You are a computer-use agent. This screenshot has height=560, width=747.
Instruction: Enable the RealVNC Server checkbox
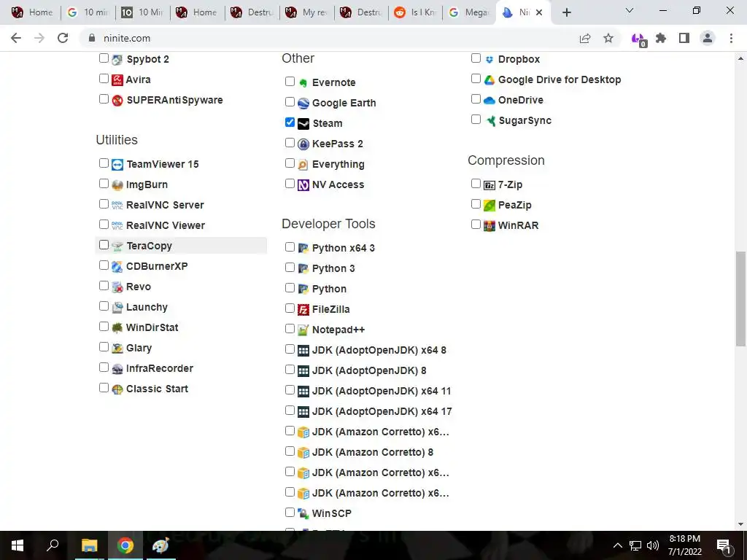click(104, 204)
